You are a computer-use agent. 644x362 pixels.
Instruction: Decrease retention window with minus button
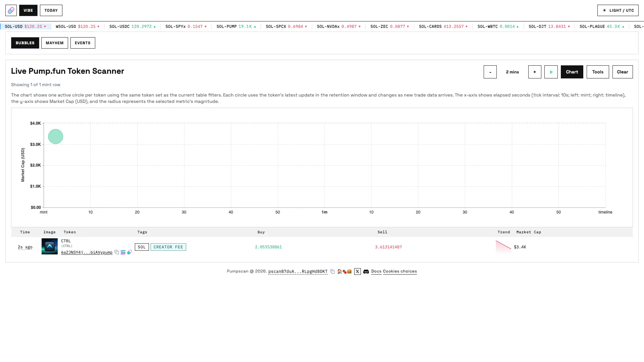tap(490, 72)
